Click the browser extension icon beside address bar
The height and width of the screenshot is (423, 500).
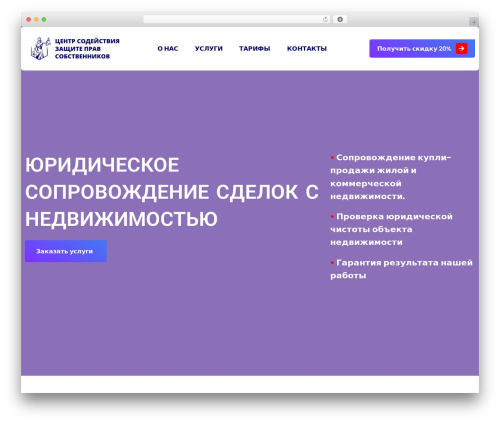click(340, 20)
